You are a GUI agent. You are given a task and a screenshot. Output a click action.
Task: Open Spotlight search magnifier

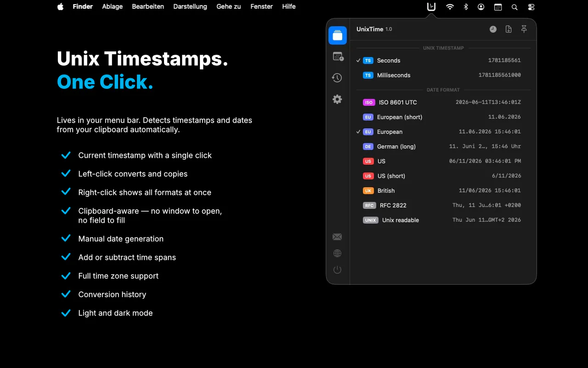click(x=514, y=7)
